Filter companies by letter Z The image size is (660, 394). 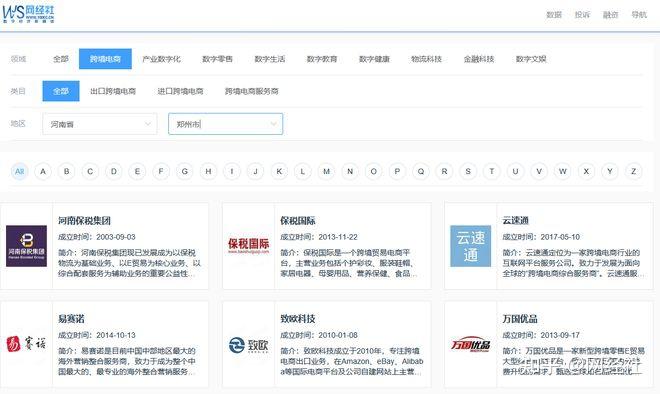633,171
